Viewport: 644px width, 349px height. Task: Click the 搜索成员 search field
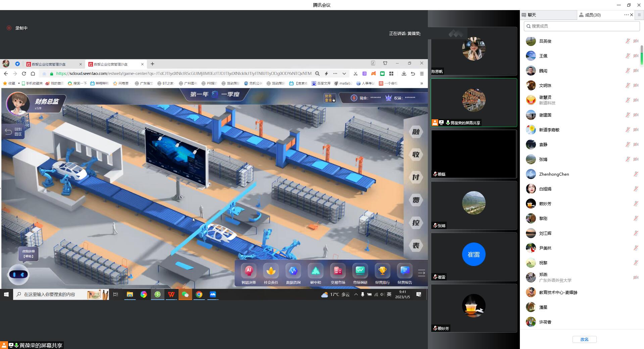pos(582,26)
